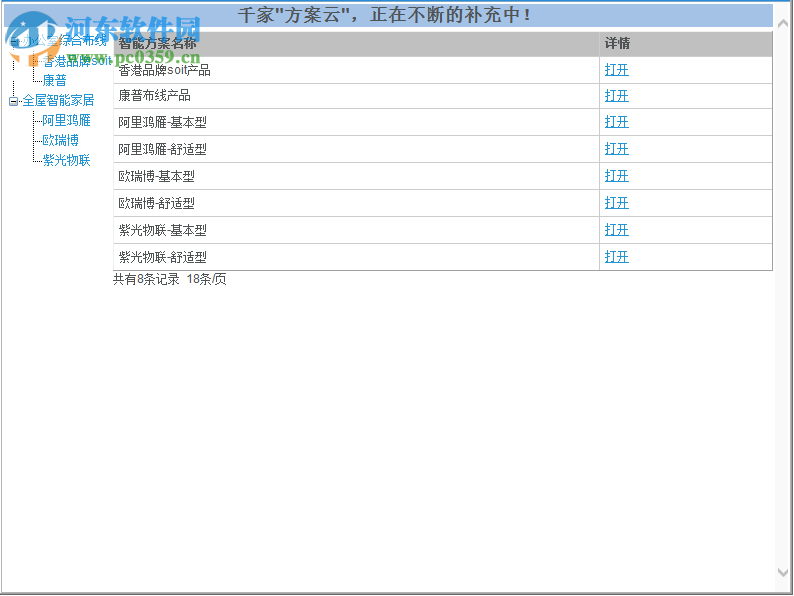This screenshot has width=794, height=596.
Task: Select 香港品牌soit tree item
Action: point(76,61)
